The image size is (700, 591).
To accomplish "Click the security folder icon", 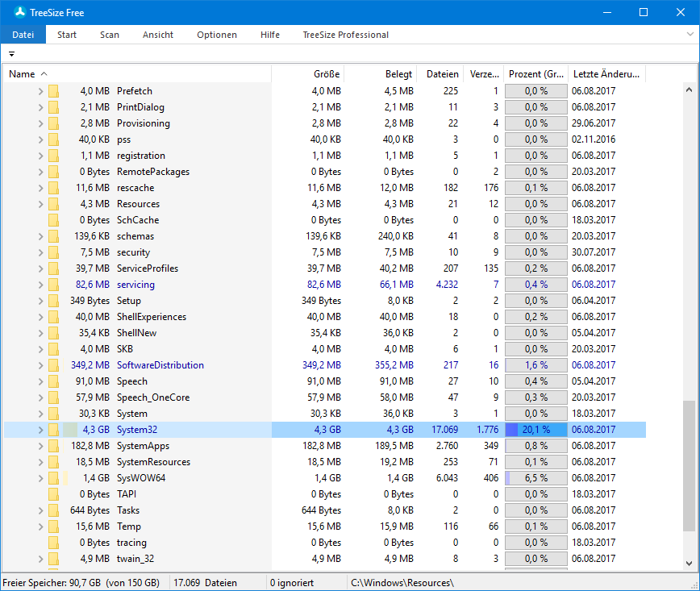I will (x=53, y=252).
